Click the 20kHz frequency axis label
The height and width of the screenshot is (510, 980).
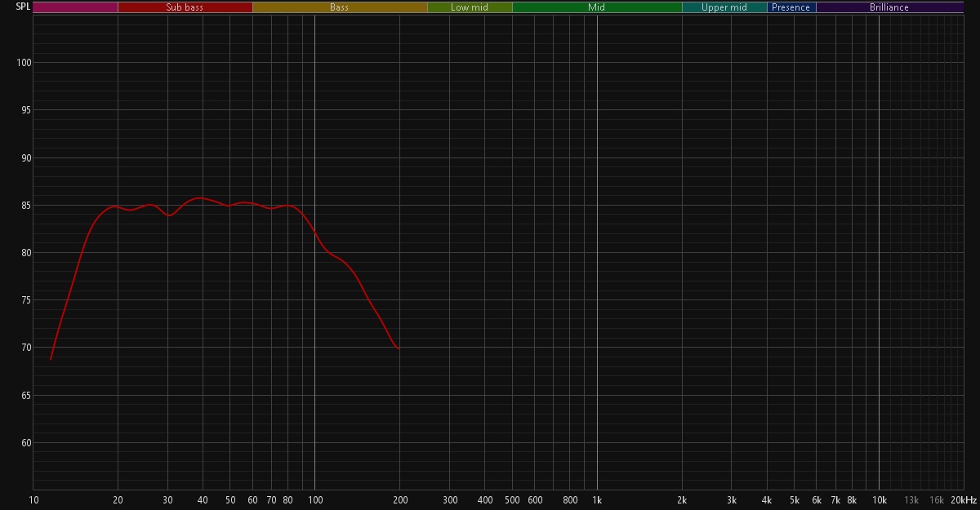tap(964, 499)
